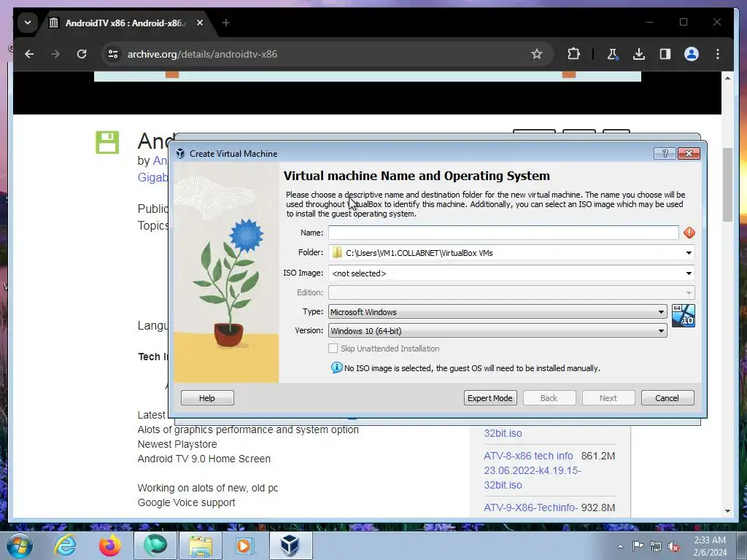Open network tray icon
The image size is (747, 560).
656,547
